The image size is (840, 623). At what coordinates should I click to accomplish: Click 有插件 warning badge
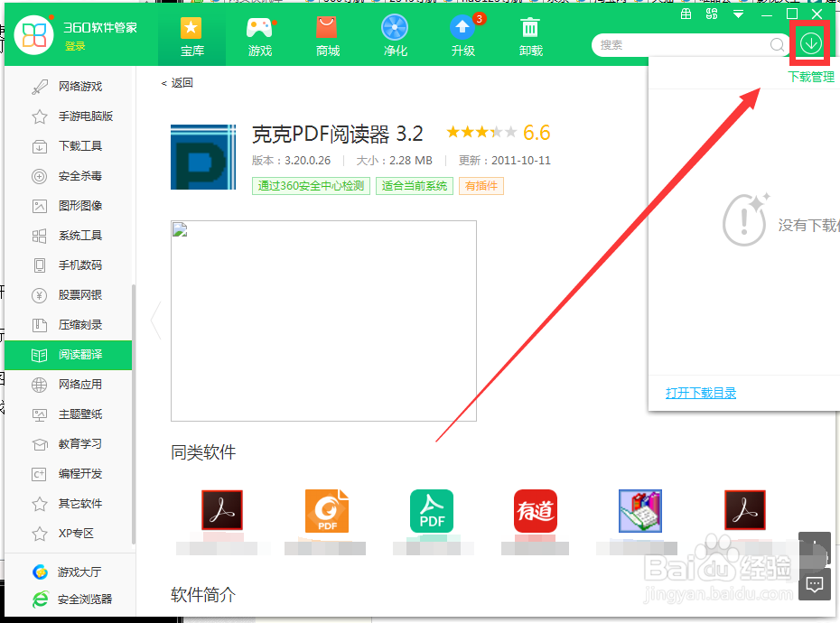[481, 186]
